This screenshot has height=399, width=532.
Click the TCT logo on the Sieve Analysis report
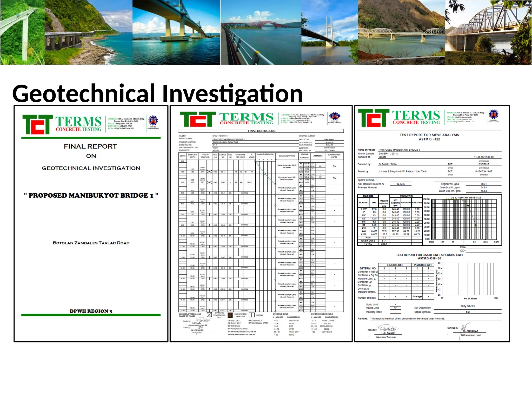pyautogui.click(x=374, y=118)
